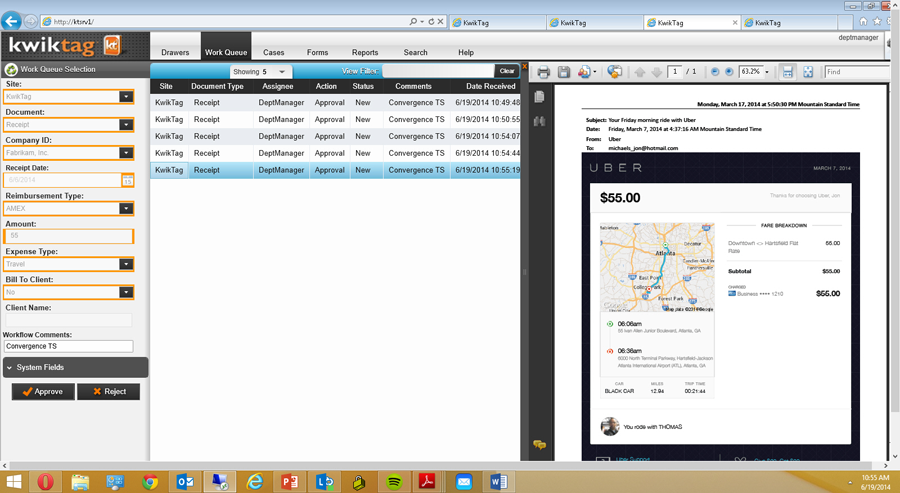Enable fit width scrolling mode in PDF viewer
Image resolution: width=900 pixels, height=493 pixels.
tap(788, 72)
